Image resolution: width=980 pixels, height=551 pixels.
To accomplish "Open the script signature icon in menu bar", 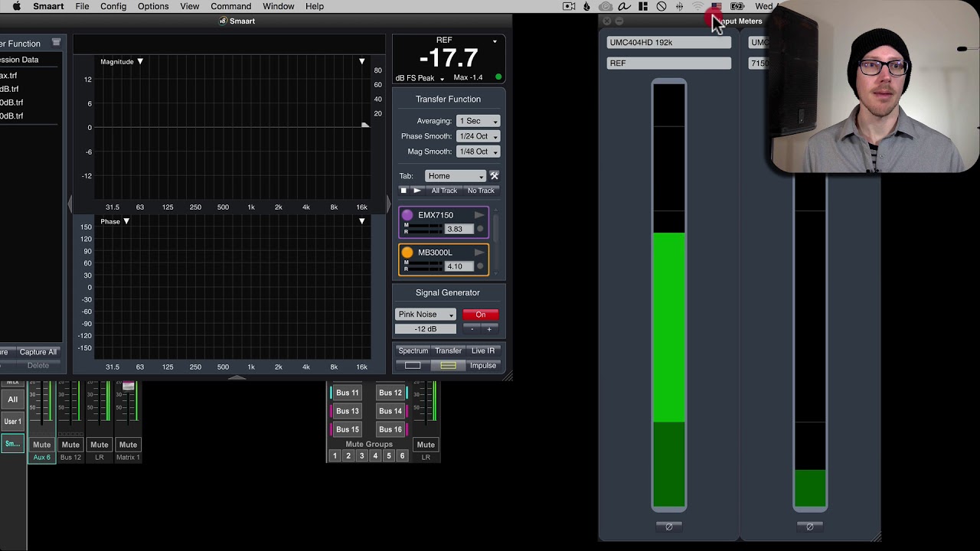I will tap(624, 6).
